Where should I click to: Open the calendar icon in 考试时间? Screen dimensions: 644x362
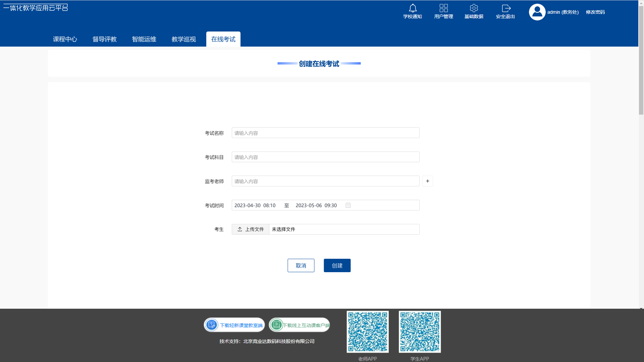tap(348, 205)
